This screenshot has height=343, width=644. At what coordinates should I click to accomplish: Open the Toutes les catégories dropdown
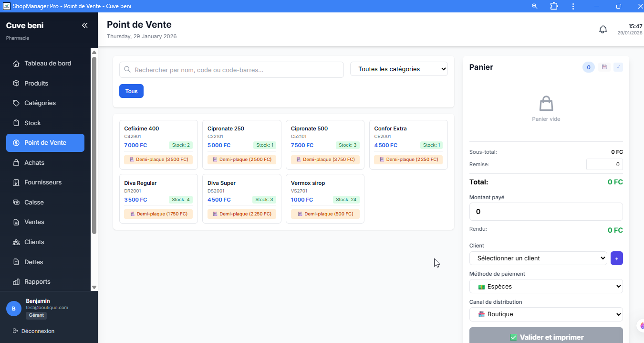[x=399, y=69]
